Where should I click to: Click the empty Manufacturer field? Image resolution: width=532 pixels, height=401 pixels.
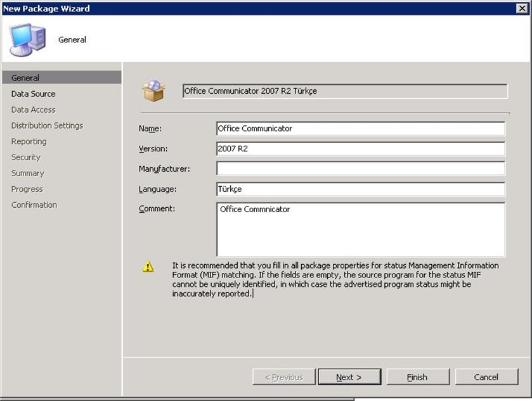coord(360,169)
